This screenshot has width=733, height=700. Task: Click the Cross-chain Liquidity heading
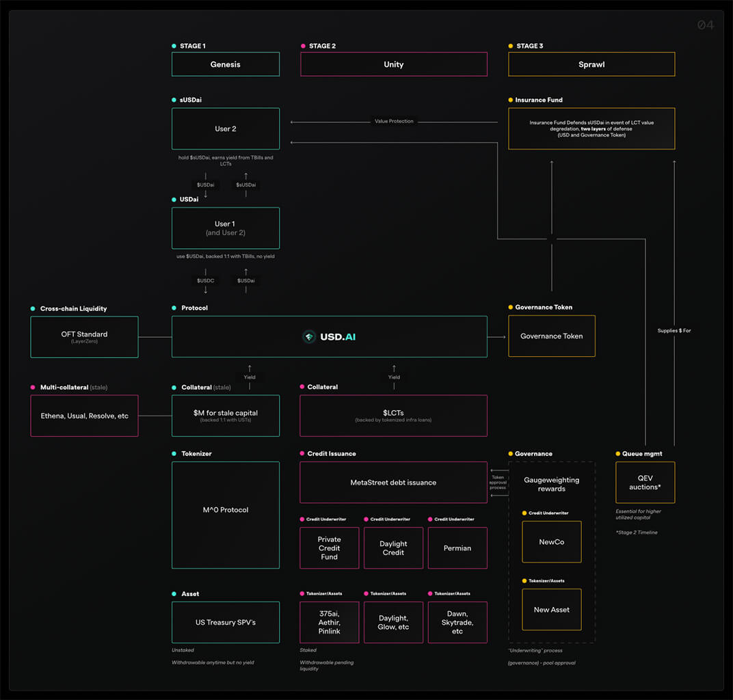pyautogui.click(x=73, y=308)
